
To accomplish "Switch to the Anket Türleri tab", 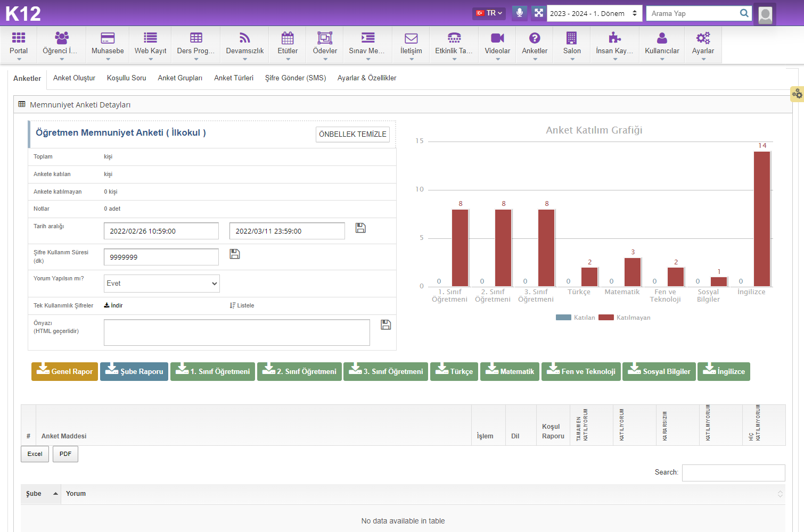I will pyautogui.click(x=234, y=78).
